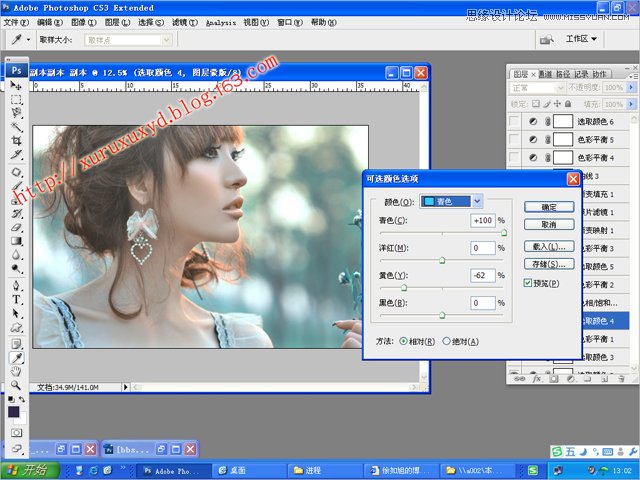Open the 文件(F) menu
Screen dimensions: 640x480
(x=16, y=22)
